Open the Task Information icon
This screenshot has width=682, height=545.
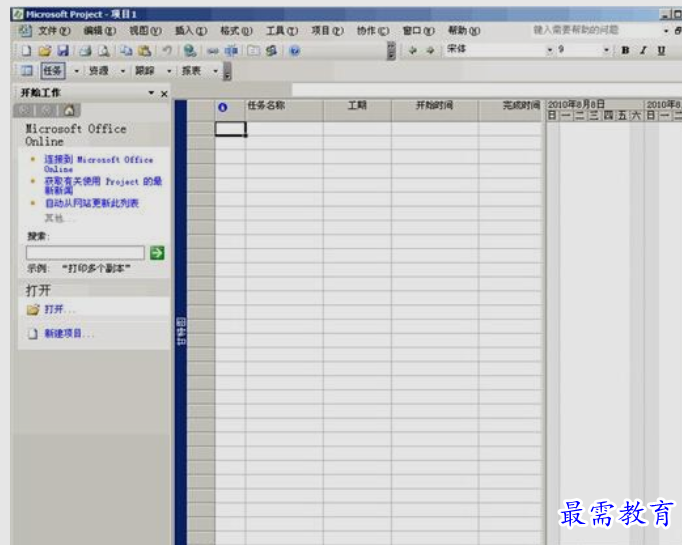pyautogui.click(x=254, y=51)
